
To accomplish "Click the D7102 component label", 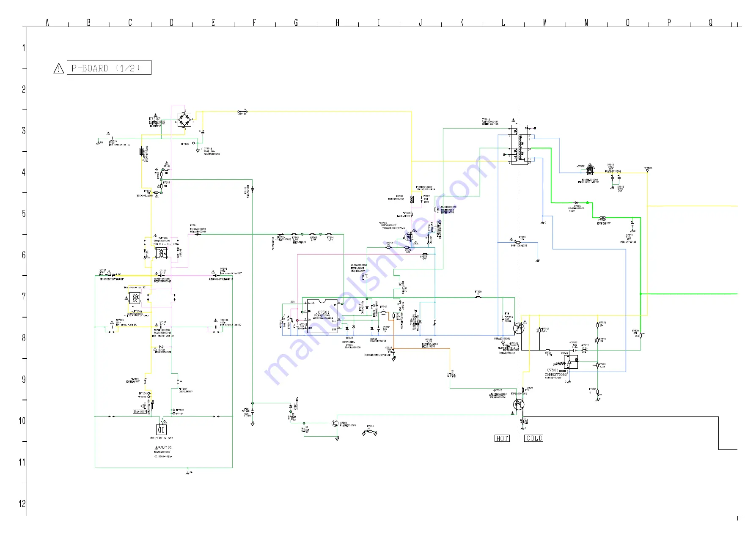I will point(155,119).
